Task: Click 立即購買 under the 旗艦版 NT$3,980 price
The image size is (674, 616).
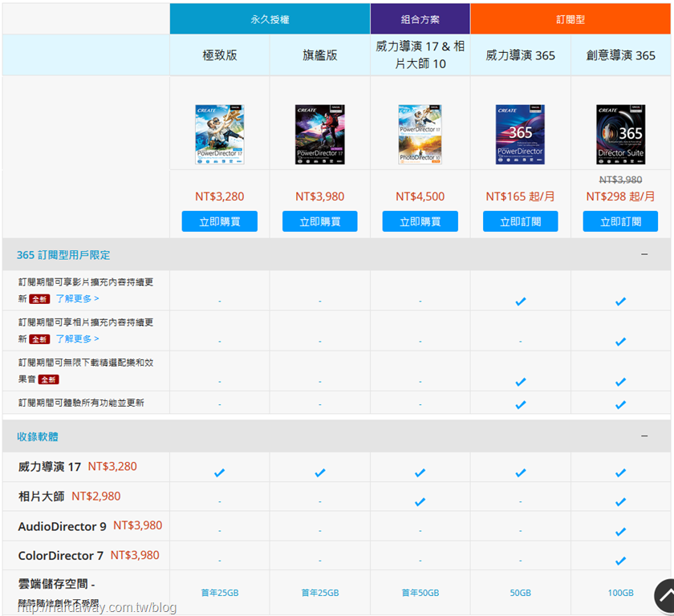Action: [320, 221]
